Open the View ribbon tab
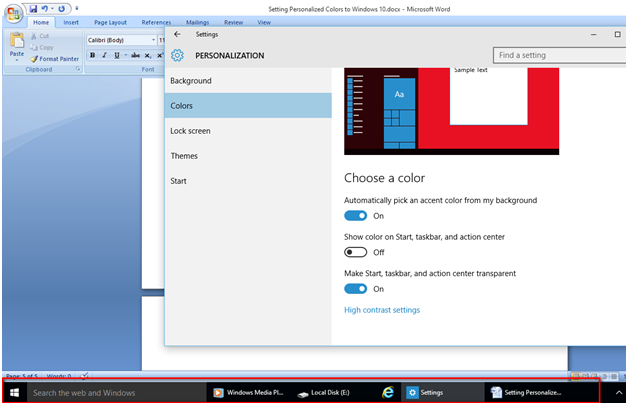The width and height of the screenshot is (628, 405). [264, 22]
